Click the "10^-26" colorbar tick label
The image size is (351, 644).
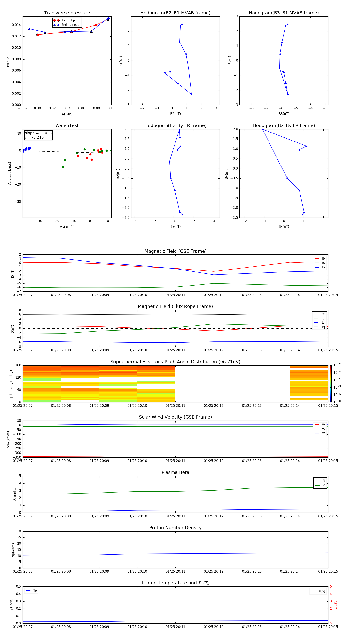tap(337, 365)
